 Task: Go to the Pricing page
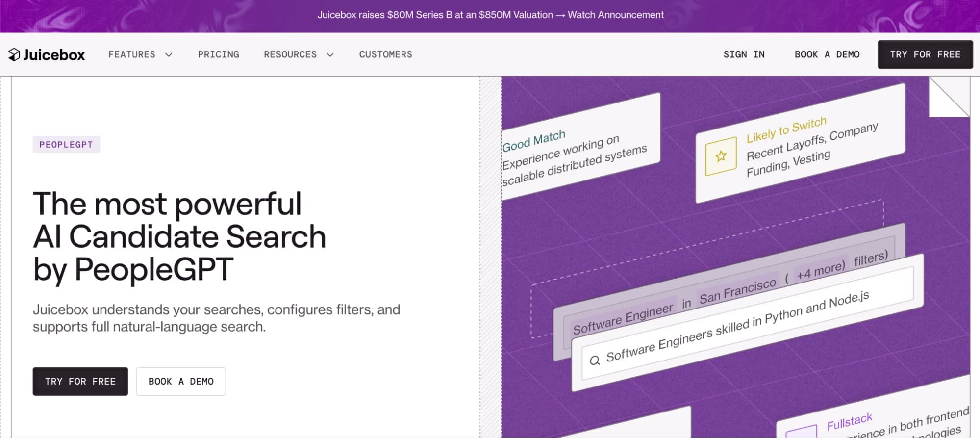[219, 54]
